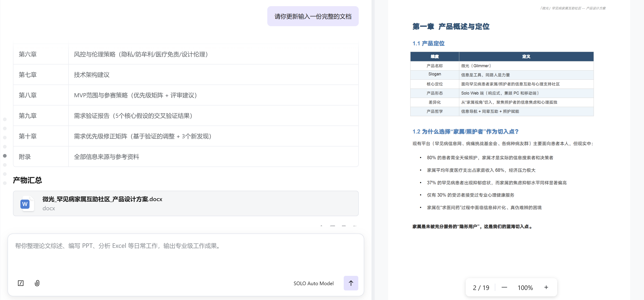Click the dark active navigation dot
Image resolution: width=644 pixels, height=300 pixels.
tap(5, 156)
